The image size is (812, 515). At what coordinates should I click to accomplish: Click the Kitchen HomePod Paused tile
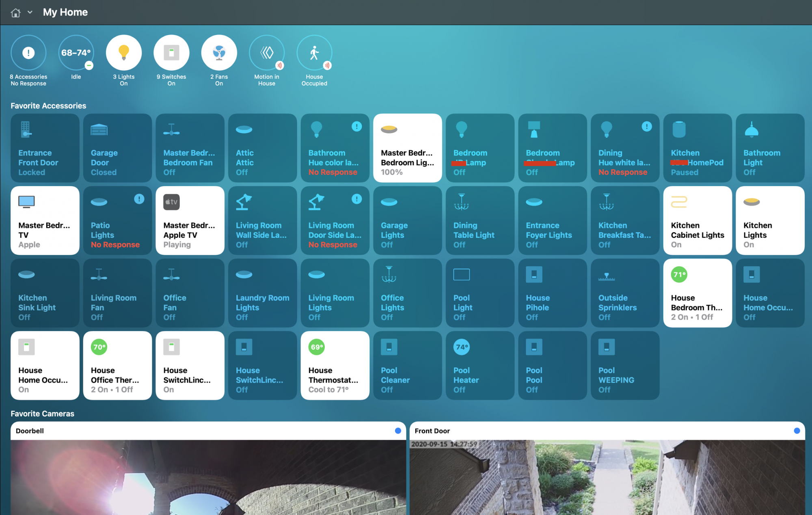698,148
